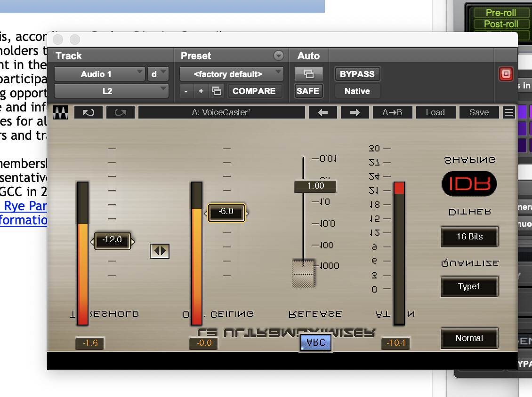Screen dimensions: 532x397
Task: Toggle the COMPARE button
Action: [254, 91]
